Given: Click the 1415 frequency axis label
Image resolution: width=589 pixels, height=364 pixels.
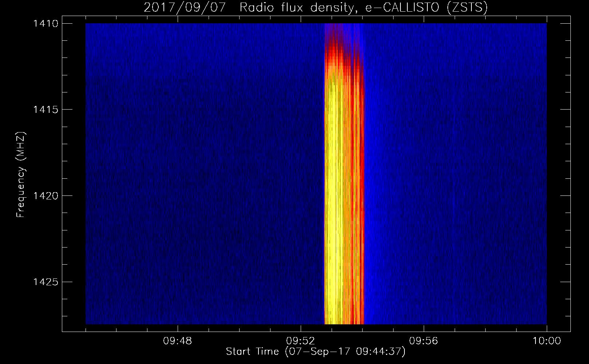Looking at the screenshot, I should click(46, 110).
